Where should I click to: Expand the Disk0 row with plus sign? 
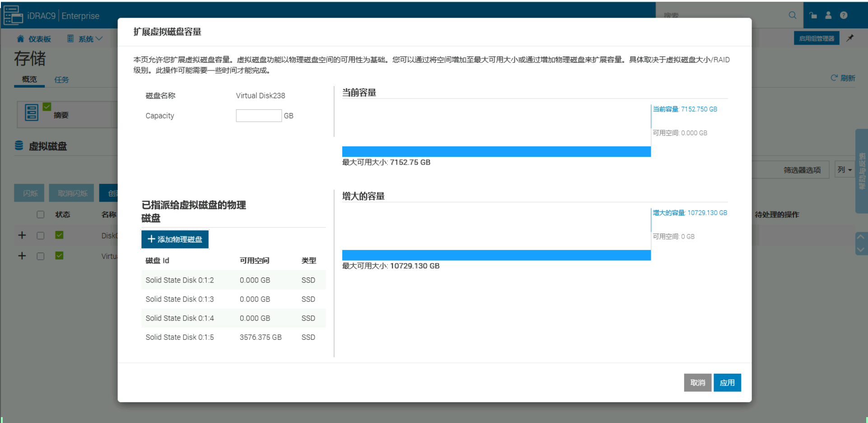tap(22, 235)
